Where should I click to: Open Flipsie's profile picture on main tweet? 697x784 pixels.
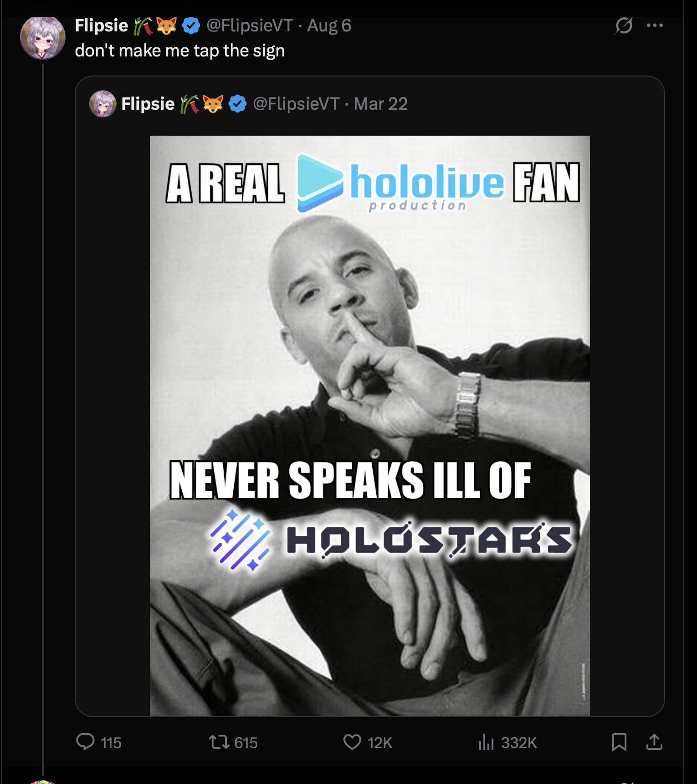(43, 38)
